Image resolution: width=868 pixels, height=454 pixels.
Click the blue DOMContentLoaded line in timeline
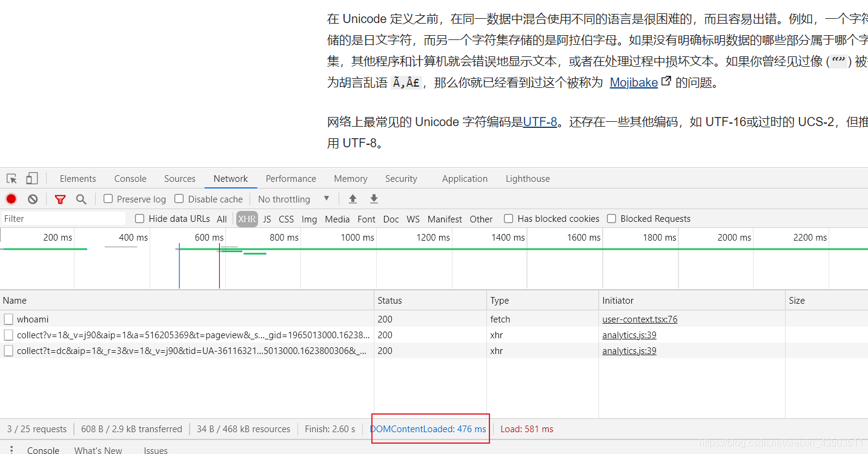click(x=179, y=265)
